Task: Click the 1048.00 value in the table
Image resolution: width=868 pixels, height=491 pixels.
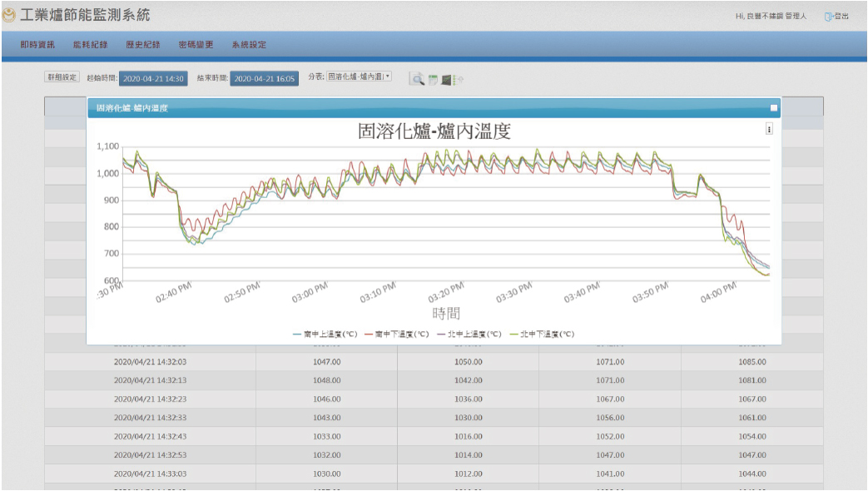Action: pyautogui.click(x=326, y=381)
